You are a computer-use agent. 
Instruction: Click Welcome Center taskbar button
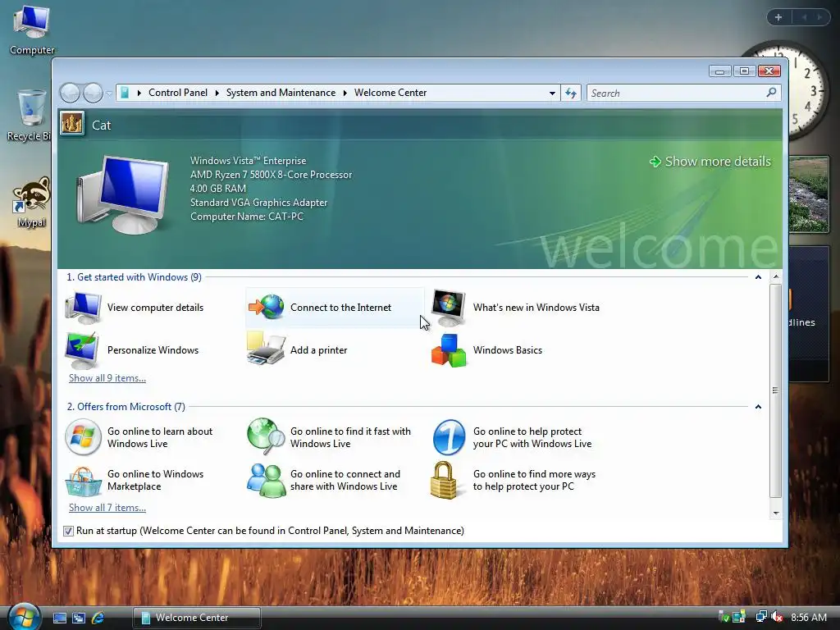197,618
